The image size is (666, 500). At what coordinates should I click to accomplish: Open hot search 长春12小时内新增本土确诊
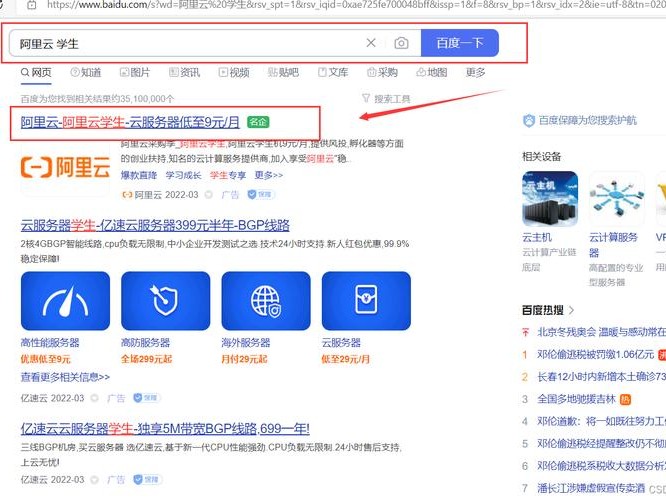pyautogui.click(x=601, y=377)
